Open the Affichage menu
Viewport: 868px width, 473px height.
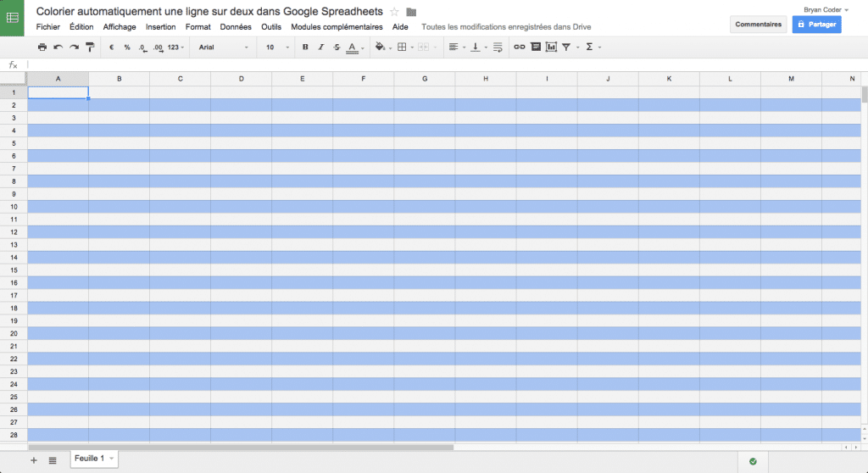coord(120,26)
